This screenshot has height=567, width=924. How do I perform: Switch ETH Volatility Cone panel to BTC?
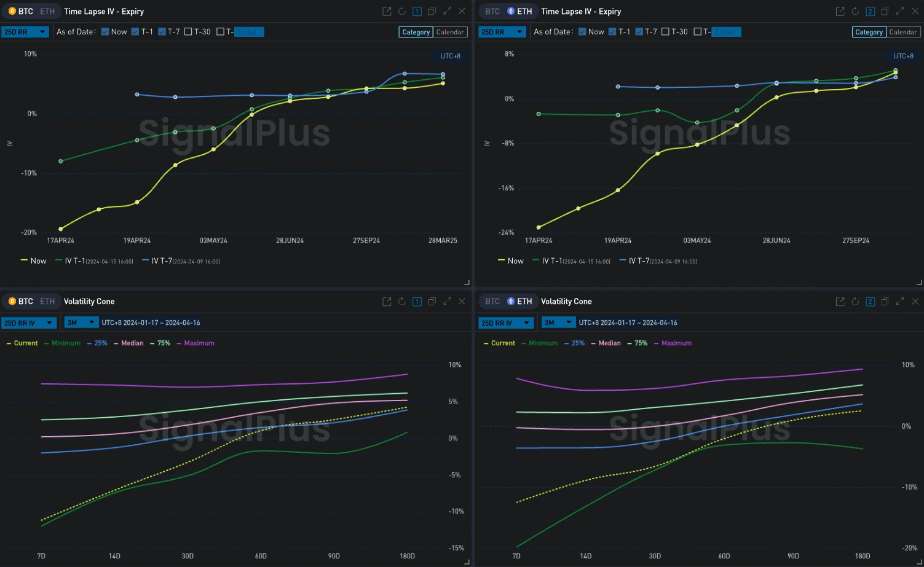[x=492, y=302]
